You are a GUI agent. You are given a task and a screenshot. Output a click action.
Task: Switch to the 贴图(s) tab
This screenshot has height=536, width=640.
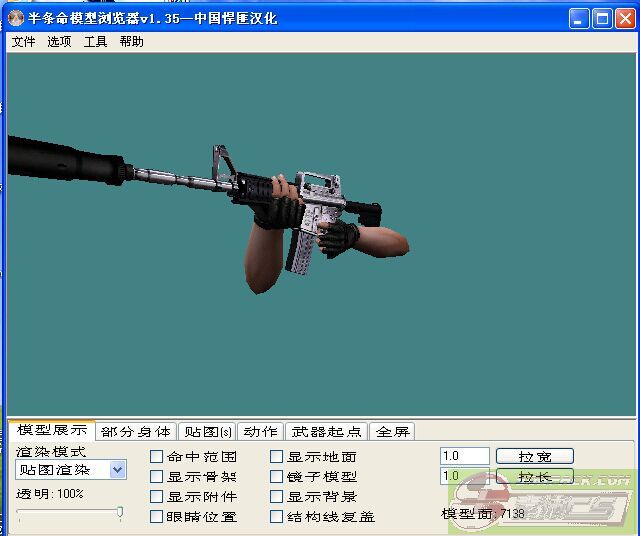click(208, 432)
